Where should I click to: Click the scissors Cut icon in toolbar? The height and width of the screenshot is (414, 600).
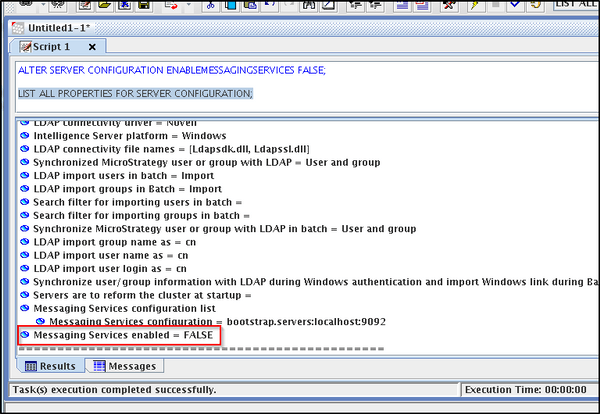pos(209,5)
